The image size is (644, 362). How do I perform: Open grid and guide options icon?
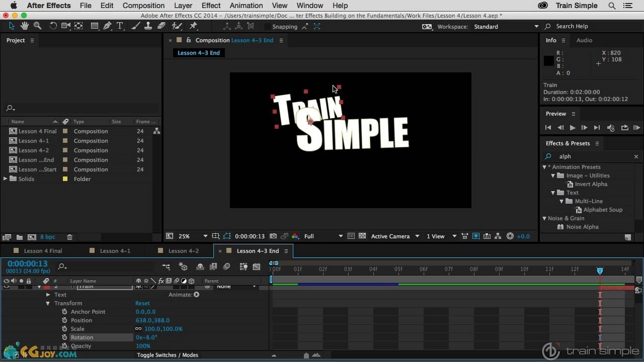(216, 236)
